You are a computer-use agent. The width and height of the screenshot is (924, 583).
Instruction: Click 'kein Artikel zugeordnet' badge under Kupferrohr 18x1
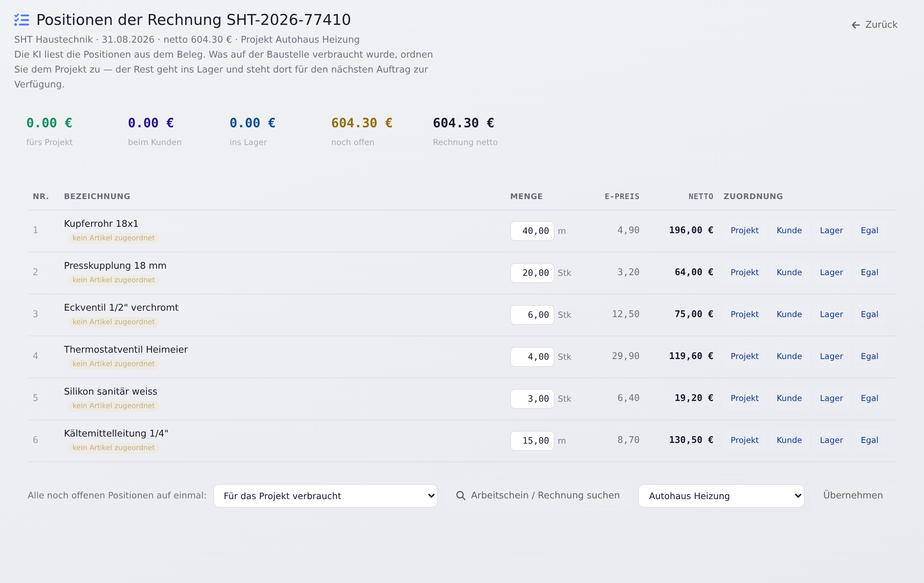114,238
